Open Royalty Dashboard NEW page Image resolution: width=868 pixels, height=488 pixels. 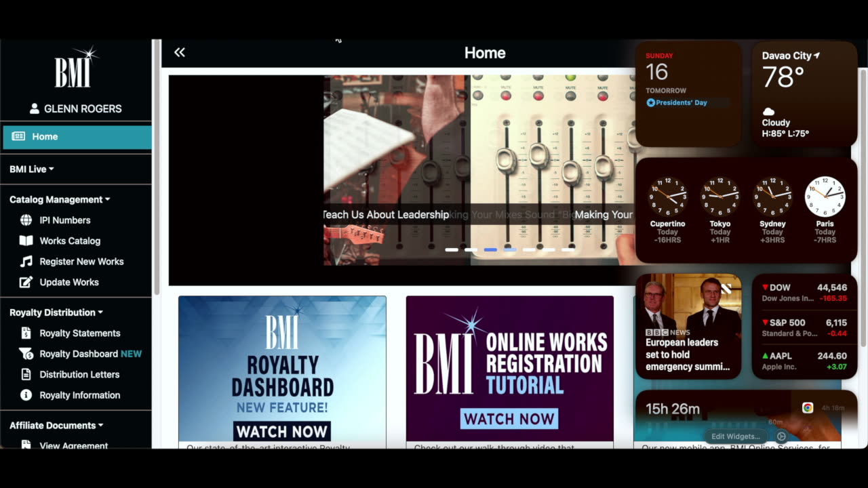coord(91,354)
